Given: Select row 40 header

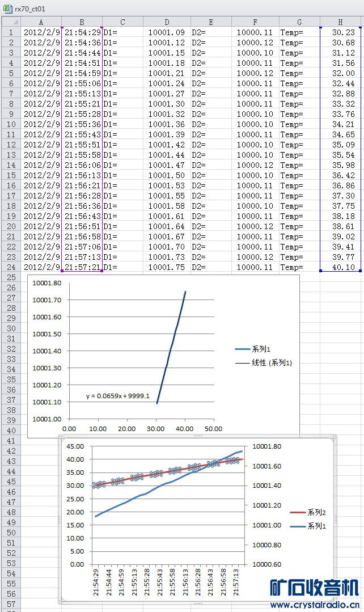Looking at the screenshot, I should tap(11, 430).
